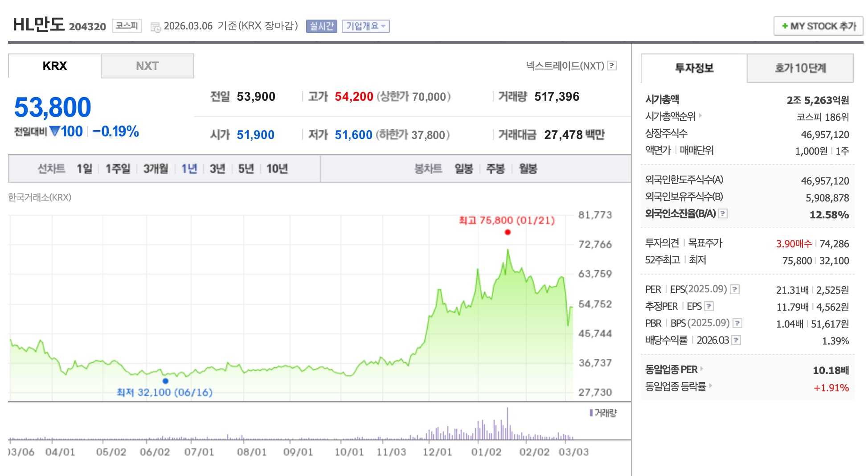
Task: Show the 일봉 candle chart
Action: point(464,168)
